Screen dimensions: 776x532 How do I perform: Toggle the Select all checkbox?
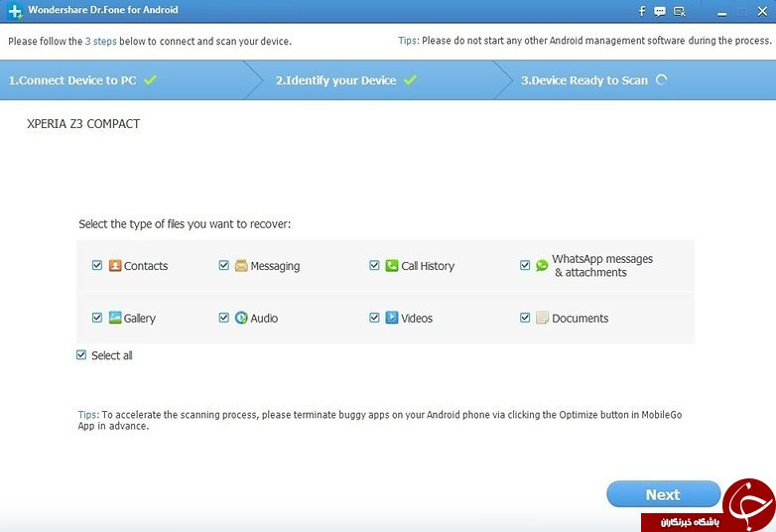(x=81, y=354)
